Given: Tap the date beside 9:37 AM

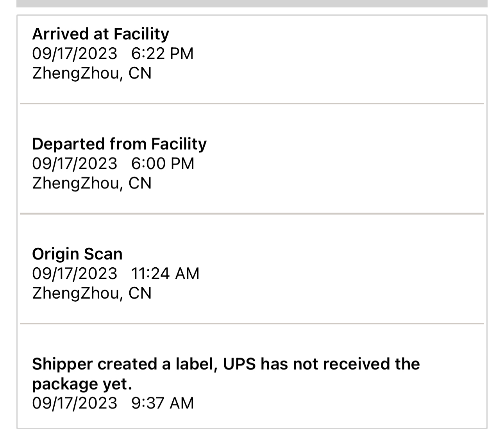Looking at the screenshot, I should point(75,403).
